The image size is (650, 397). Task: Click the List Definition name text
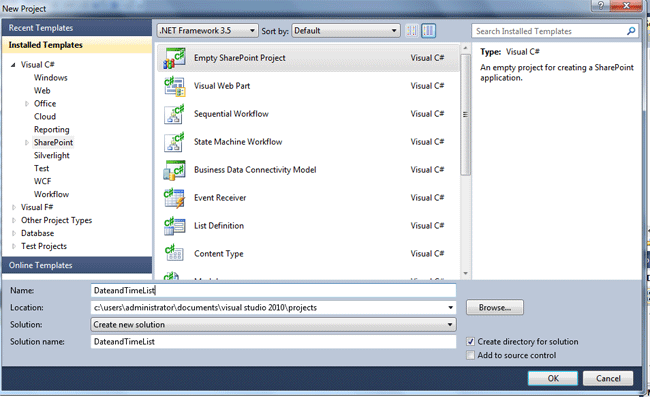click(219, 225)
